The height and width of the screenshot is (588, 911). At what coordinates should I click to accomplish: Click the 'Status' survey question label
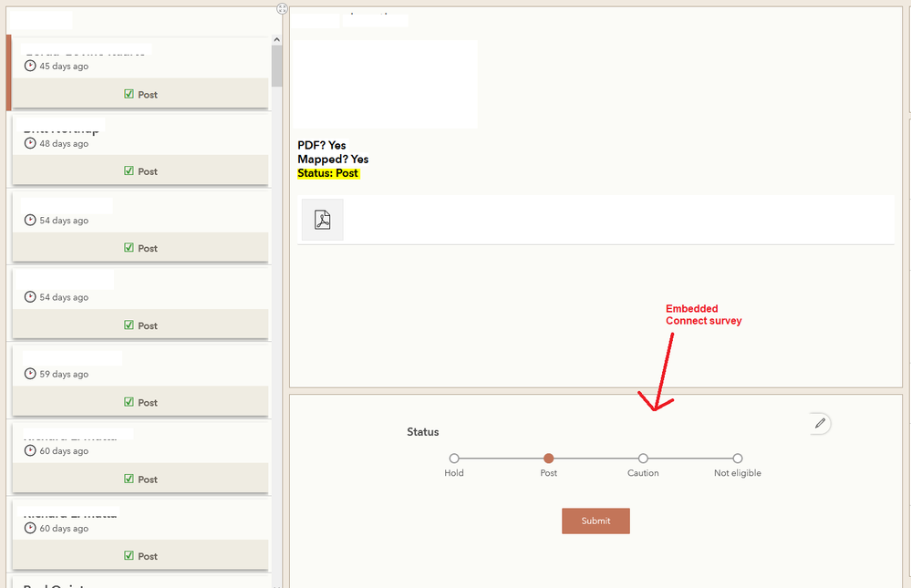tap(423, 432)
